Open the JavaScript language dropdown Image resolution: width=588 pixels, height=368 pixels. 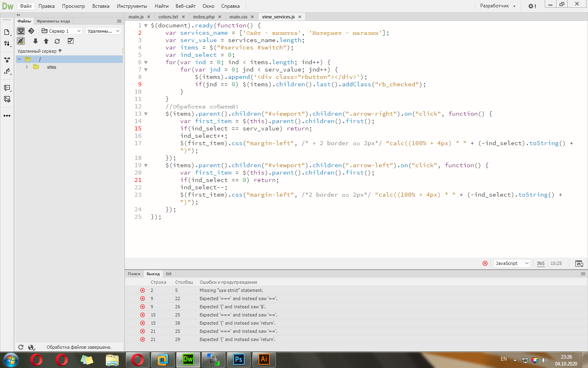[x=512, y=263]
